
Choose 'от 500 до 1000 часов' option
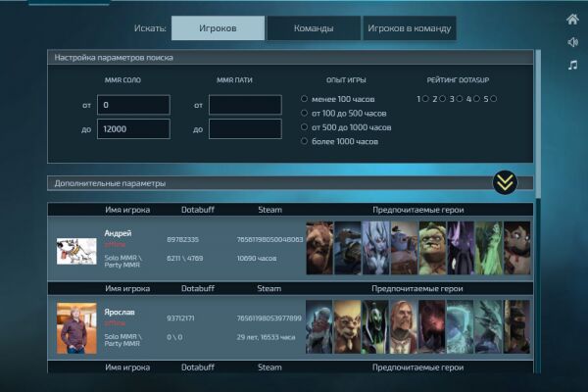point(304,127)
